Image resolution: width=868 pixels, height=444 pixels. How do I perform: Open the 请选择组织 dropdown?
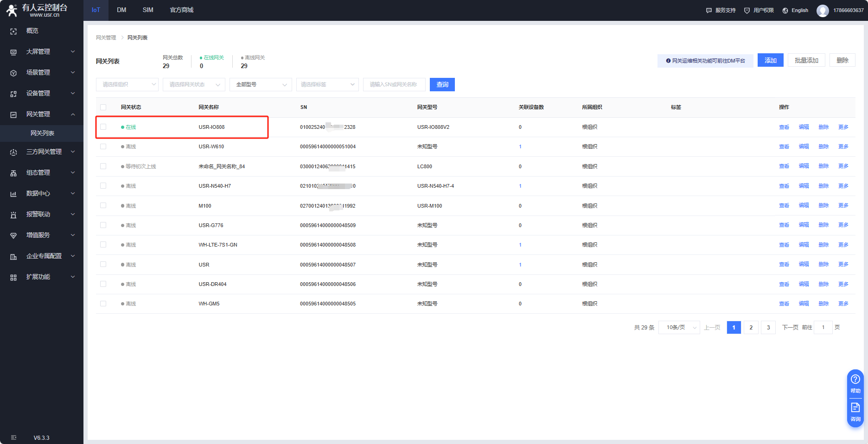tap(127, 84)
